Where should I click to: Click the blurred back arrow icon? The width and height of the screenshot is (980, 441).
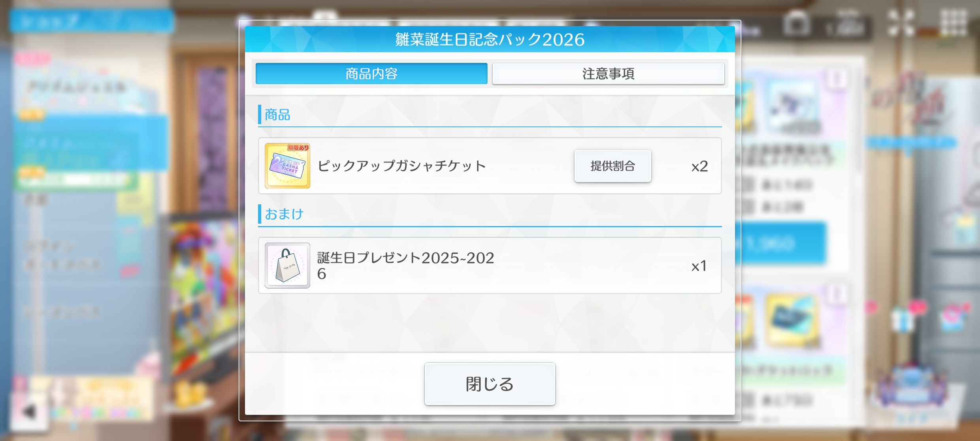pyautogui.click(x=30, y=412)
